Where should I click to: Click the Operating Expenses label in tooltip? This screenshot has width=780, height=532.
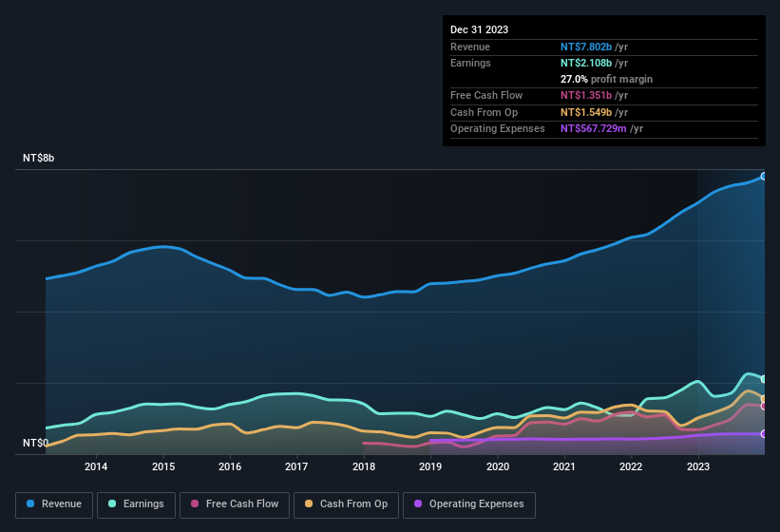point(498,129)
